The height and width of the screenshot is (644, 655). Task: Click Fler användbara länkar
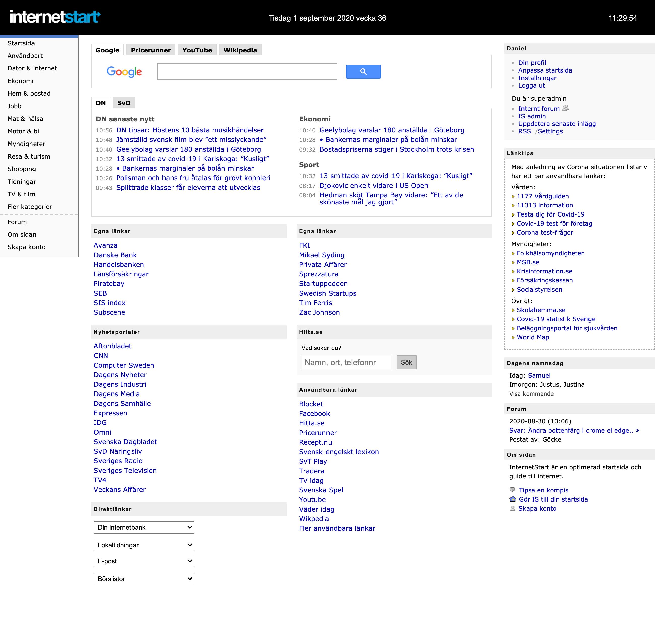click(337, 528)
